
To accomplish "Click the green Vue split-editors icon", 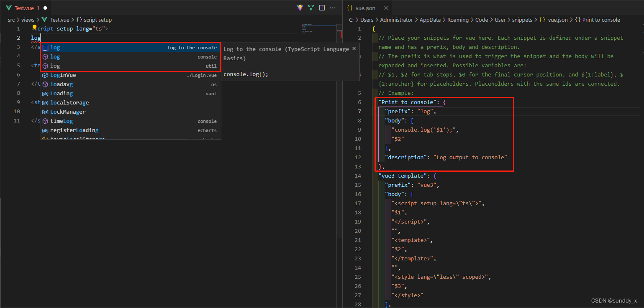I will tap(311, 8).
